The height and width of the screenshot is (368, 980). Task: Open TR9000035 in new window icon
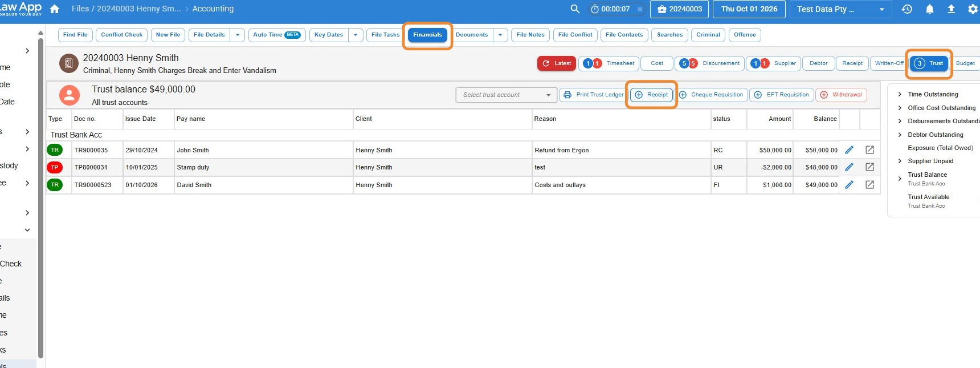coord(870,150)
